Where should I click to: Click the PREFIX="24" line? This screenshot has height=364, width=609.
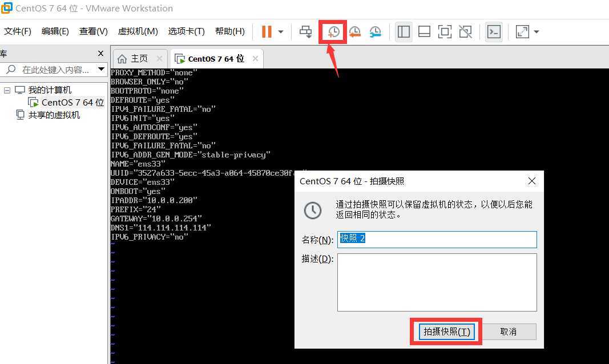point(136,209)
